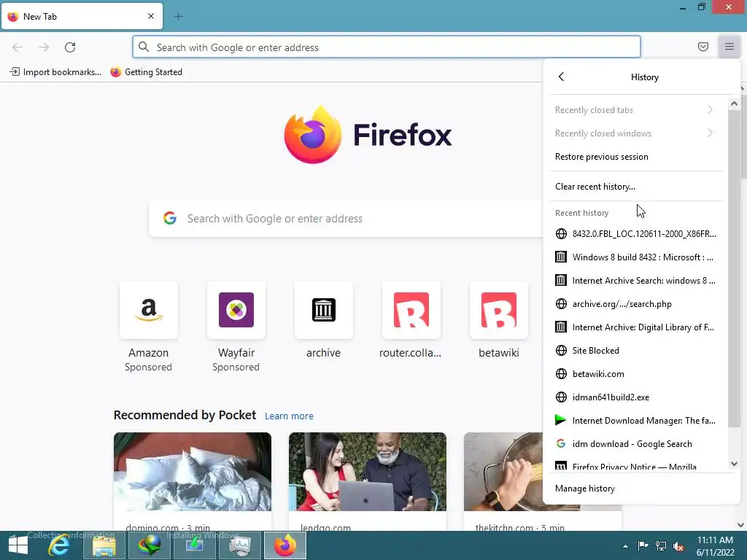Open the Firefox application menu button
The width and height of the screenshot is (747, 560).
[729, 47]
